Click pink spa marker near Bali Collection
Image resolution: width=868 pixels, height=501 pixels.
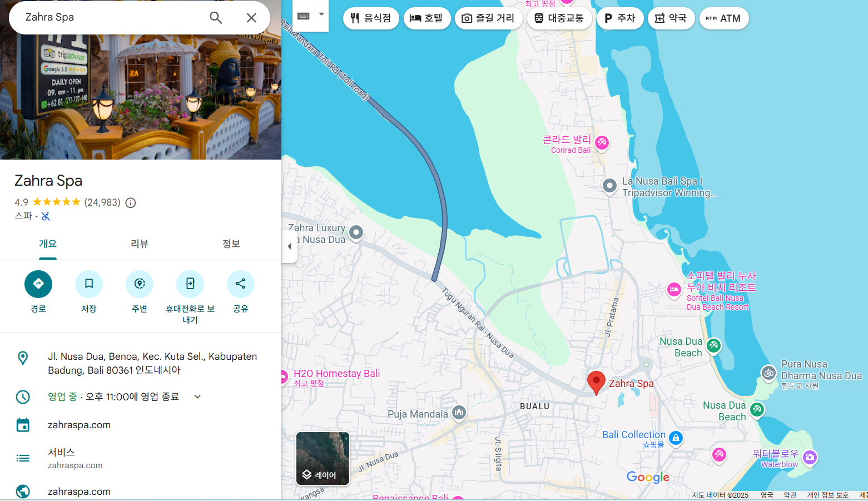[x=719, y=454]
